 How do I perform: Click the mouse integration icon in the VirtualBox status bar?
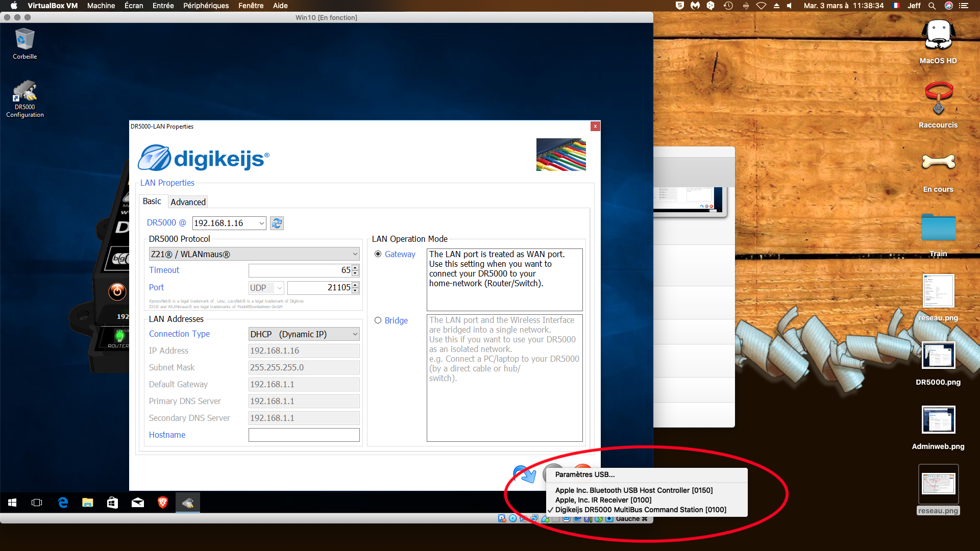pyautogui.click(x=598, y=519)
